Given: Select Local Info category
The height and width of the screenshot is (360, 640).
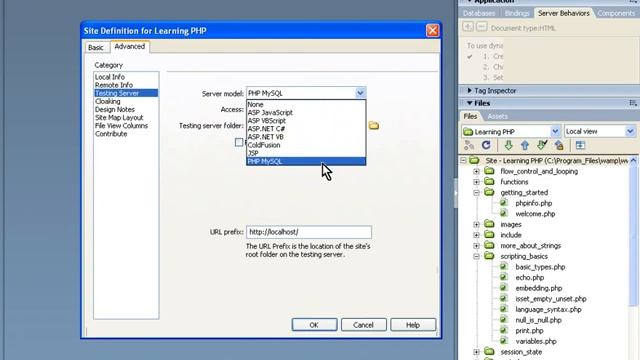Looking at the screenshot, I should click(110, 77).
